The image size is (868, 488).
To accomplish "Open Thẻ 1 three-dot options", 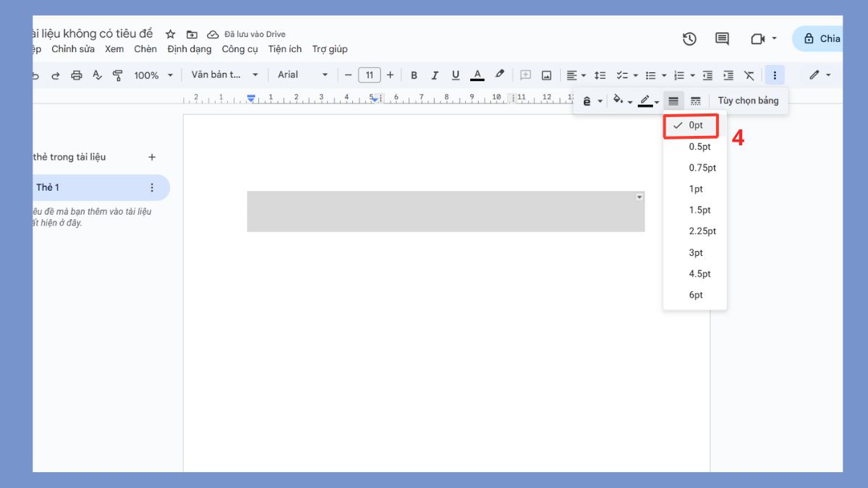I will point(152,187).
